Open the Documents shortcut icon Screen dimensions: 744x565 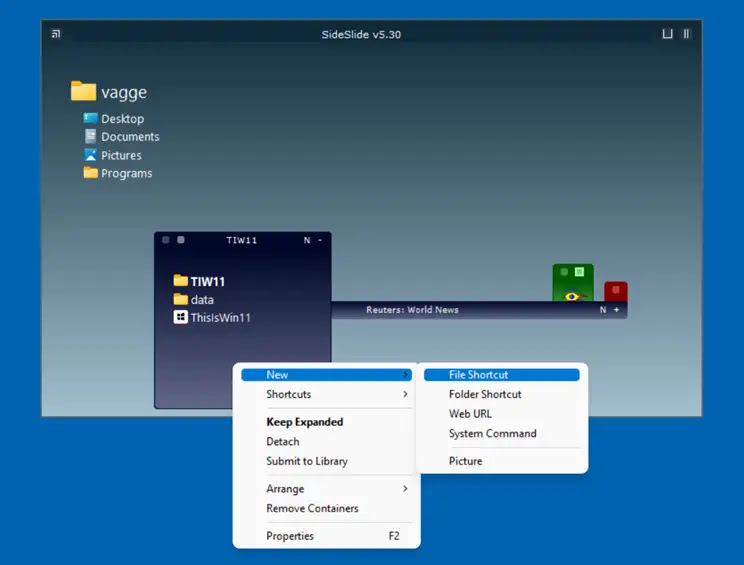coord(90,137)
